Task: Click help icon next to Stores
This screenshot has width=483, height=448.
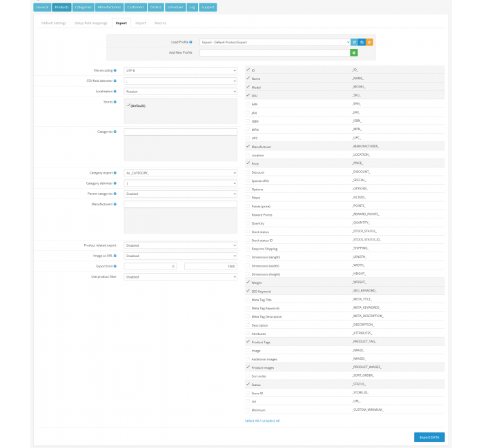Action: pos(115,101)
